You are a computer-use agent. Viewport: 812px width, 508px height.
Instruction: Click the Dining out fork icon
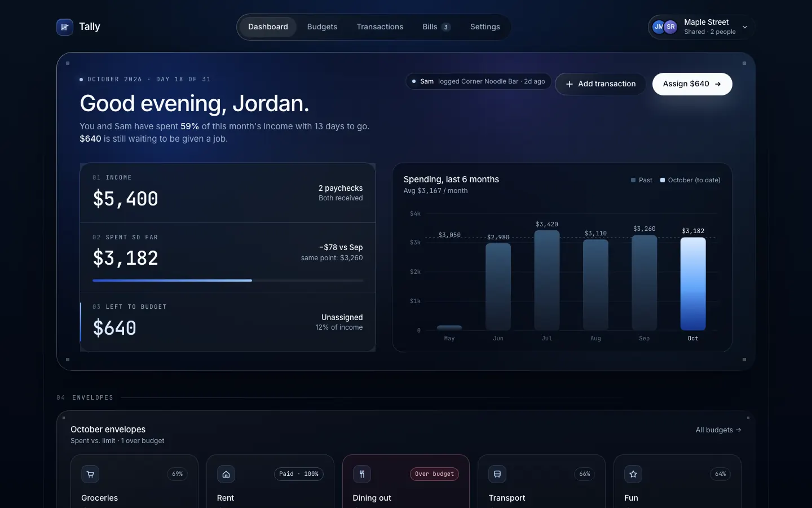point(362,474)
